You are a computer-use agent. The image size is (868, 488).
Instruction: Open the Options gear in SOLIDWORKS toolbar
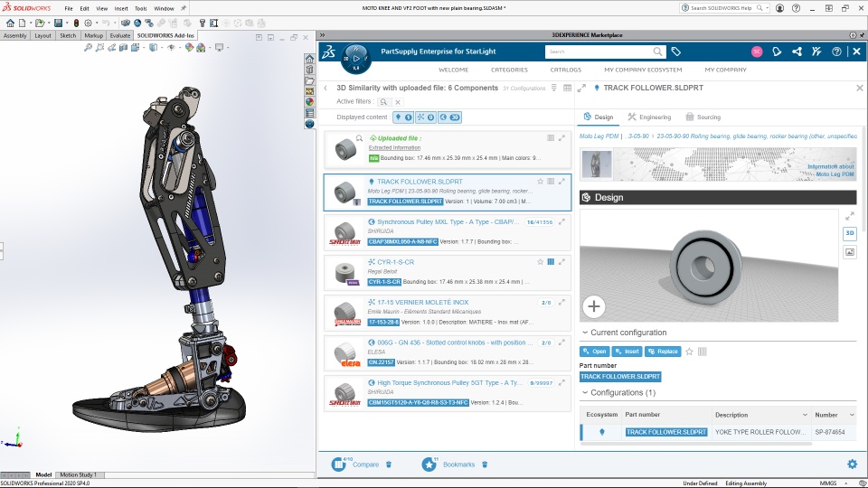pyautogui.click(x=88, y=23)
